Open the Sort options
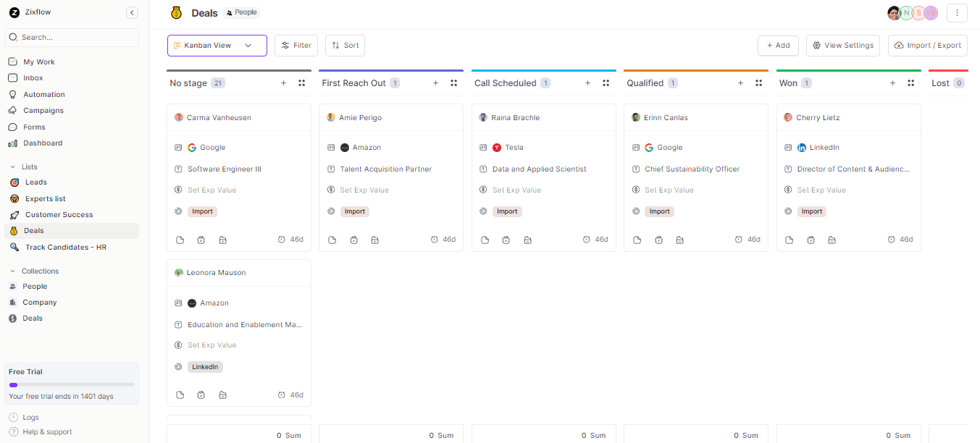Image resolution: width=980 pixels, height=443 pixels. [x=345, y=45]
